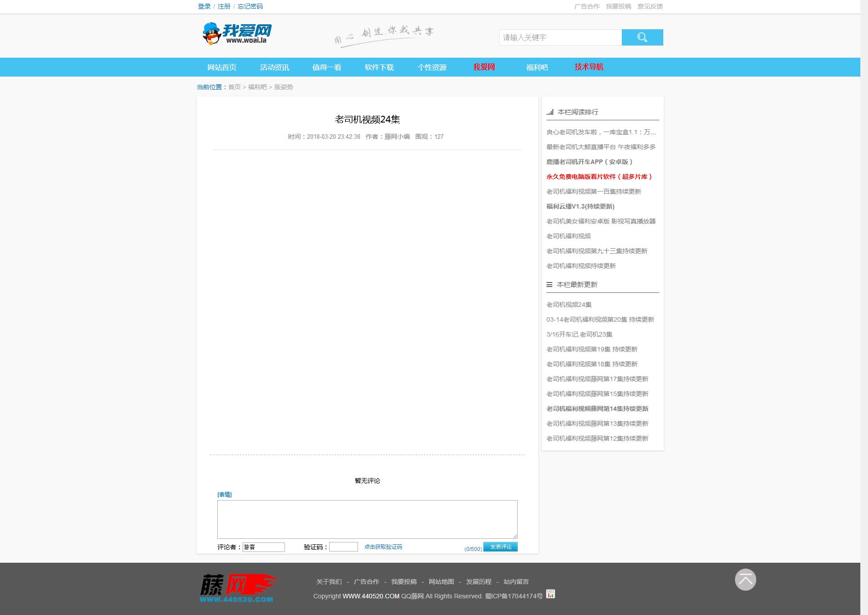This screenshot has height=615, width=868.
Task: Click the list icon beside 本栏最新更新
Action: [549, 284]
